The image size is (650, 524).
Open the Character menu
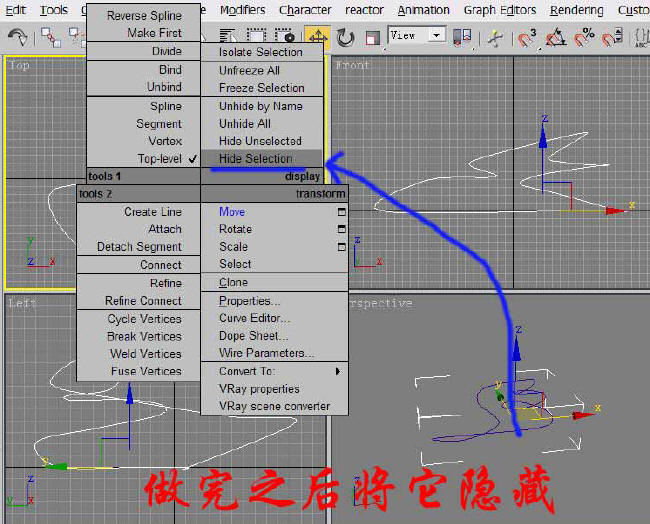[305, 10]
